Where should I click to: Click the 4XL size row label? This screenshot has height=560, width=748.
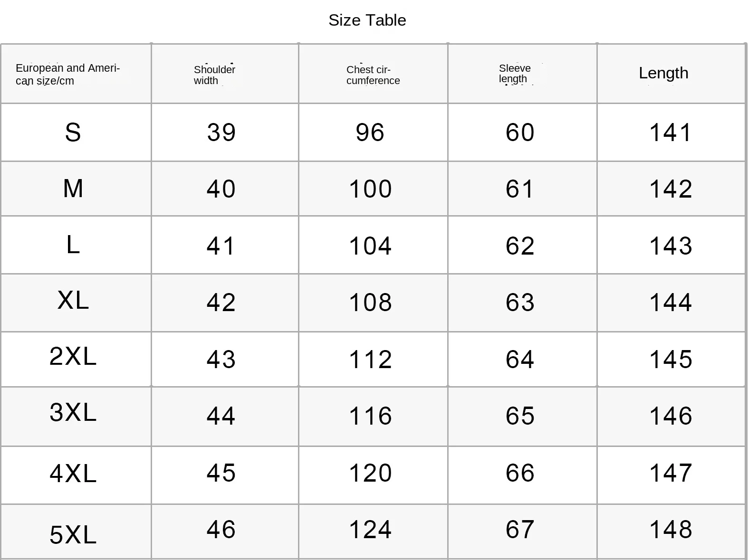pyautogui.click(x=73, y=474)
